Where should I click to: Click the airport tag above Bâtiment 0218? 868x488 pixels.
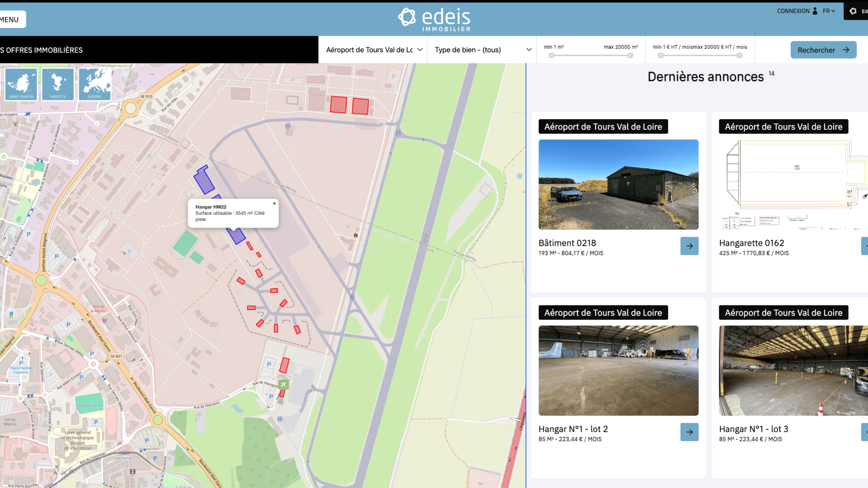(603, 127)
